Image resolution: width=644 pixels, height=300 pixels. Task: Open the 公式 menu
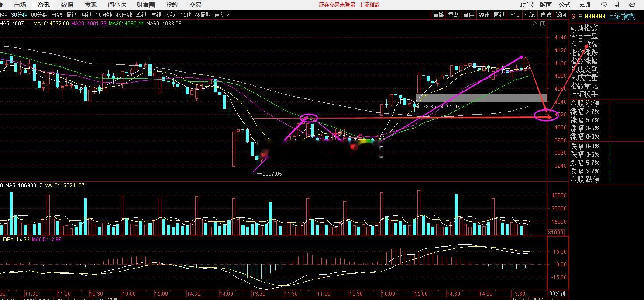coord(565,5)
